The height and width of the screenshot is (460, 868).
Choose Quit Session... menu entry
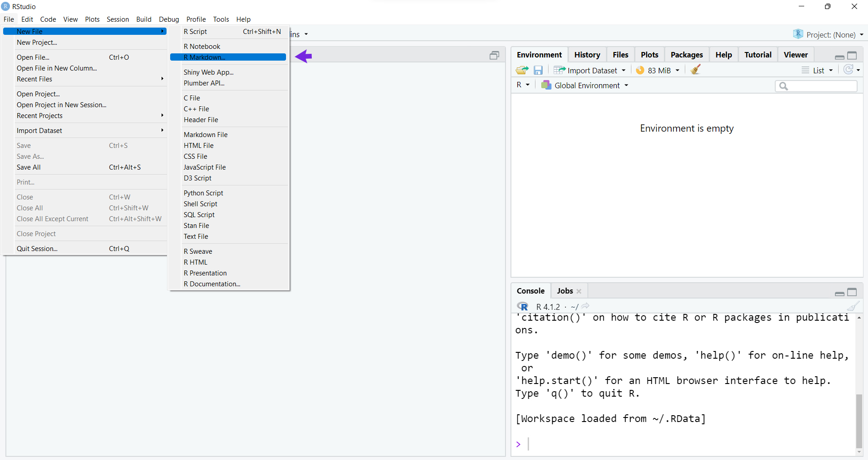pyautogui.click(x=85, y=249)
